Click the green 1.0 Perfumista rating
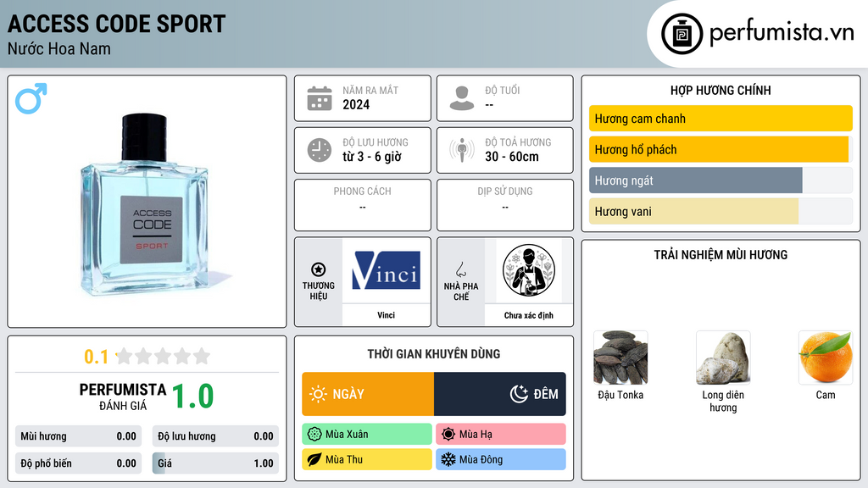The width and height of the screenshot is (868, 488). [192, 396]
